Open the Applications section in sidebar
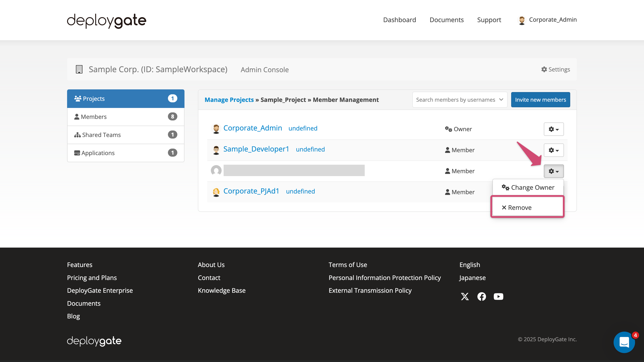The height and width of the screenshot is (362, 644). click(x=98, y=153)
